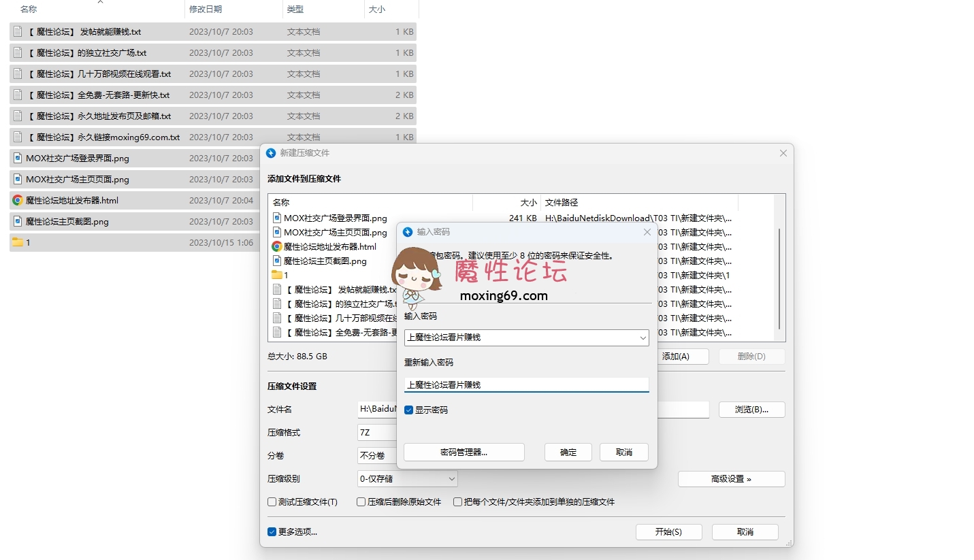Click the PNG icon of MOX社交广场主页页面.png in the archive list

277,233
